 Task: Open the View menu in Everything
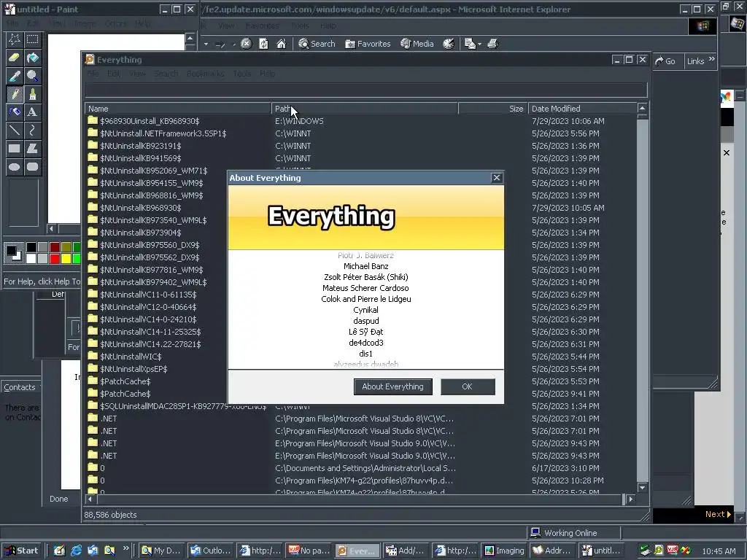[137, 74]
